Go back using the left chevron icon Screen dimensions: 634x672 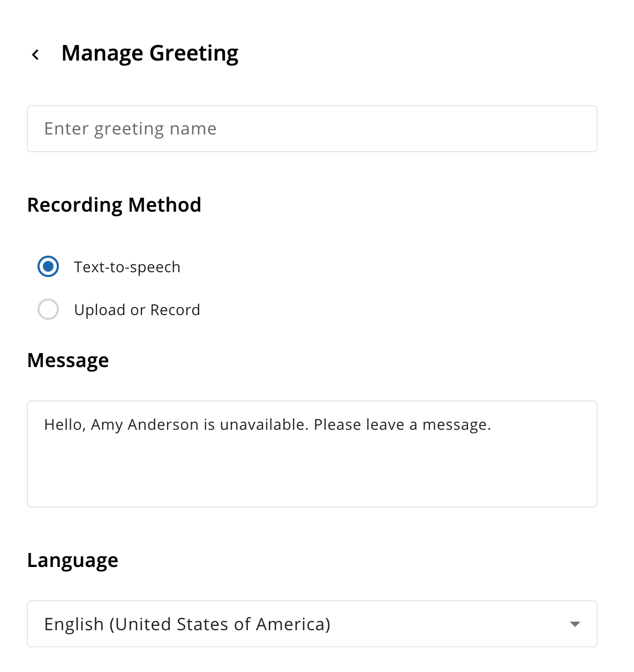click(x=35, y=55)
